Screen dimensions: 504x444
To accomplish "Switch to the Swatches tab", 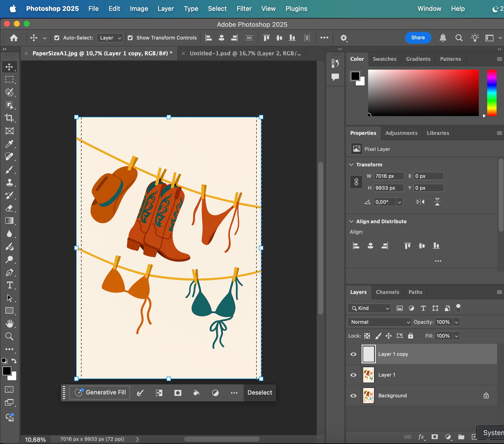I will (x=384, y=59).
